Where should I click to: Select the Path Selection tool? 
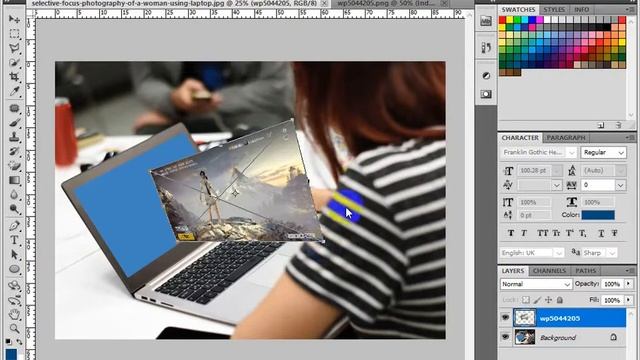[x=14, y=255]
